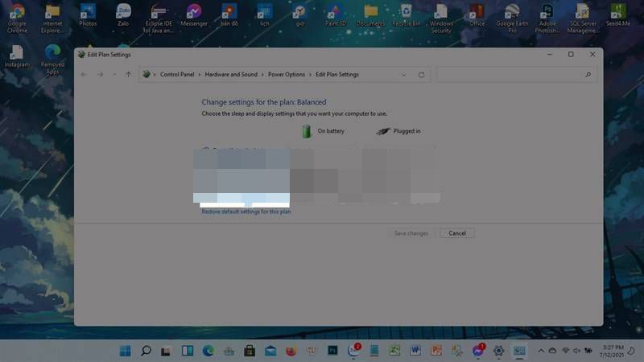Click Control Panel in the breadcrumb

point(177,75)
